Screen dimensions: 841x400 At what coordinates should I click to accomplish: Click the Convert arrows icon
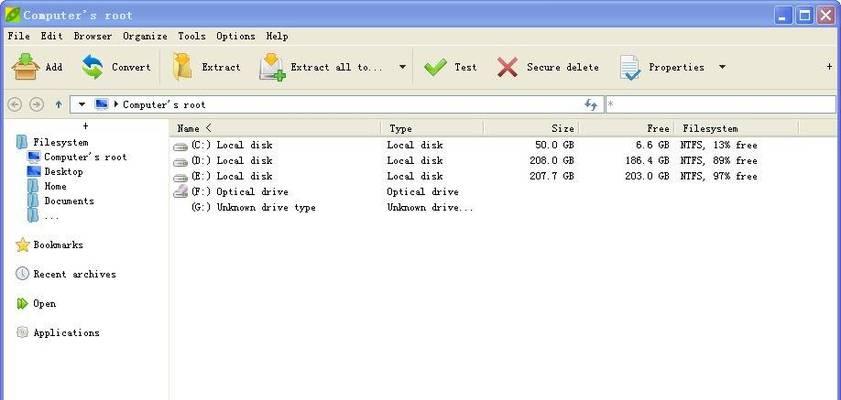click(93, 67)
